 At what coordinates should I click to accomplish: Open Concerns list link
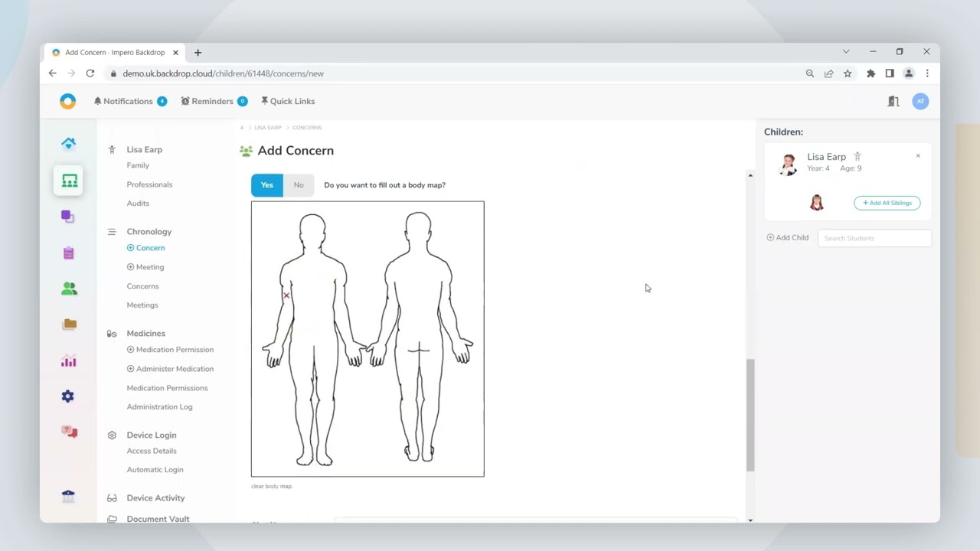(142, 286)
